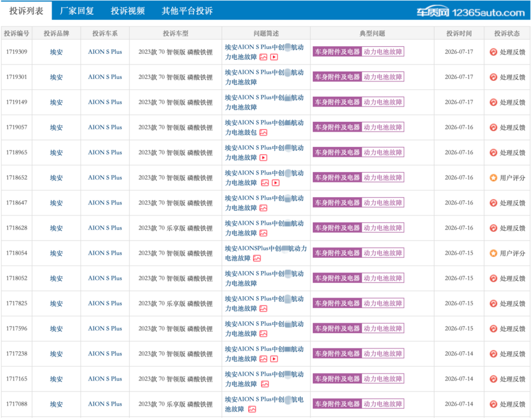This screenshot has height=418, width=532.
Task: Open the 投诉视频 tab
Action: pos(128,11)
